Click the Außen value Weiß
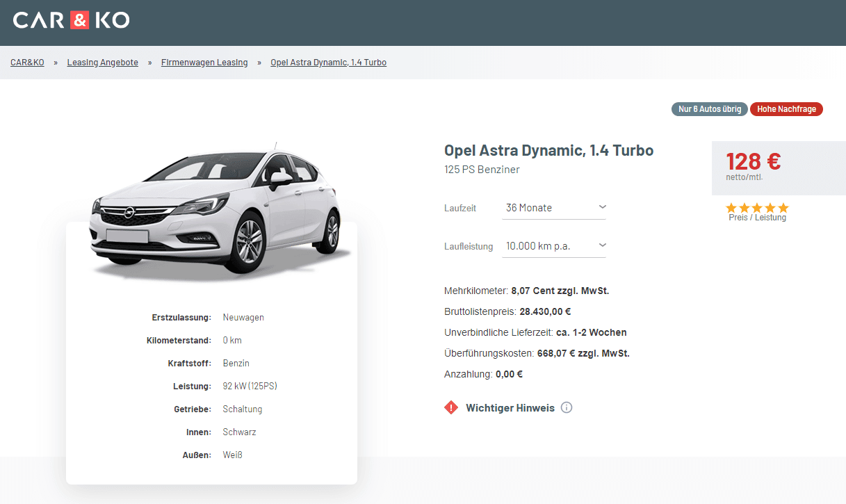Image resolution: width=846 pixels, height=504 pixels. (x=233, y=455)
